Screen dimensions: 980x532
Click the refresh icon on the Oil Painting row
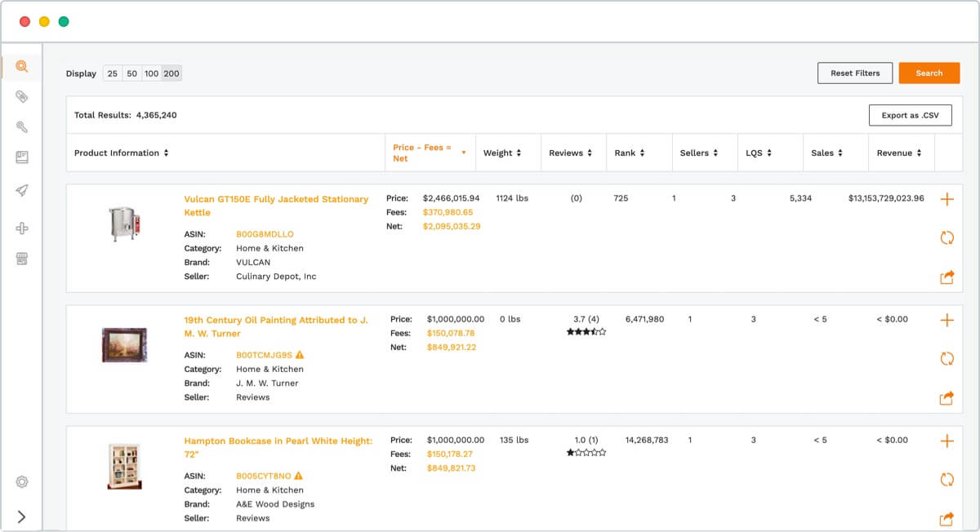pos(947,358)
